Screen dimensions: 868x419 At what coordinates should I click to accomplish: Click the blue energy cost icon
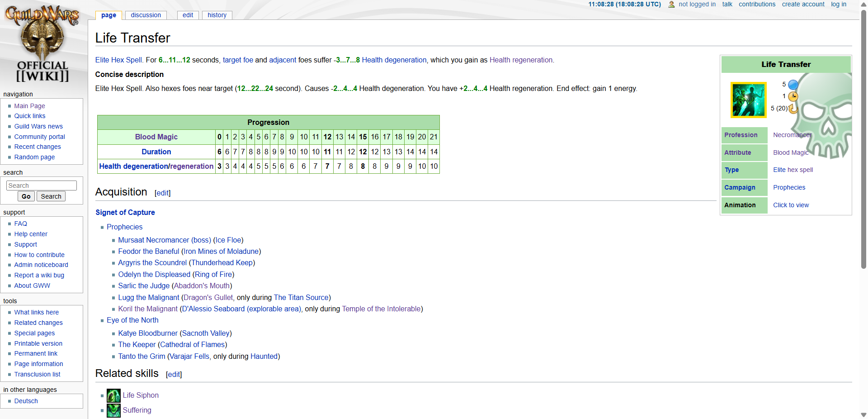tap(793, 85)
